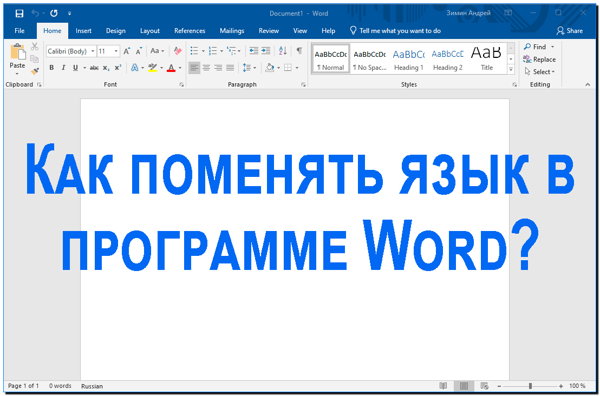This screenshot has height=396, width=600.
Task: Click the Share button
Action: (569, 31)
